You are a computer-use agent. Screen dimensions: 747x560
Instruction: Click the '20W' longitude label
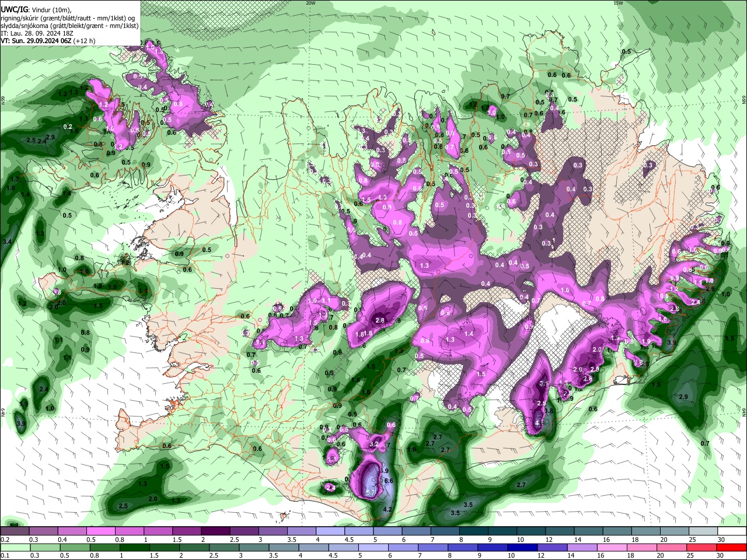click(x=310, y=3)
